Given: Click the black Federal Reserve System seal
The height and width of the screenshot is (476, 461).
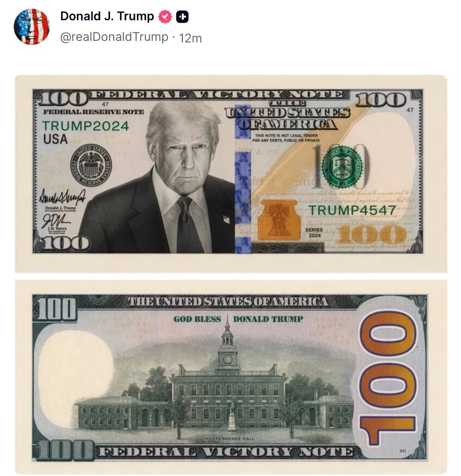Looking at the screenshot, I should coord(91,166).
